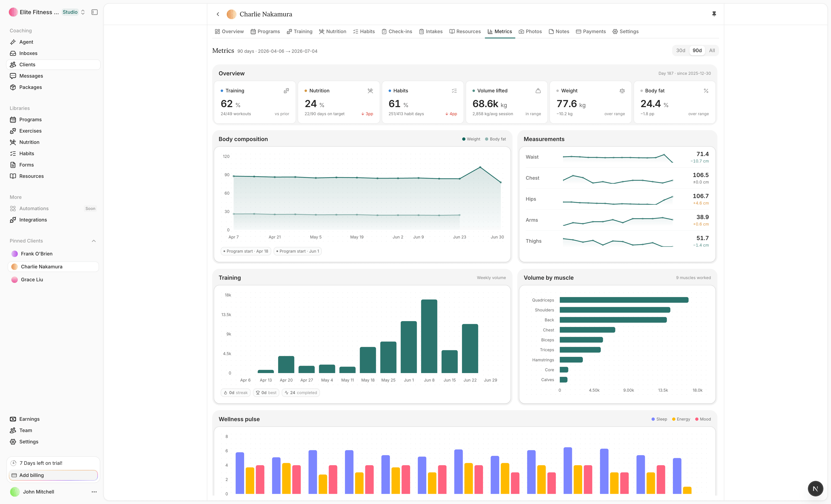Click the Waist measurement row
Image resolution: width=831 pixels, height=504 pixels.
click(617, 157)
